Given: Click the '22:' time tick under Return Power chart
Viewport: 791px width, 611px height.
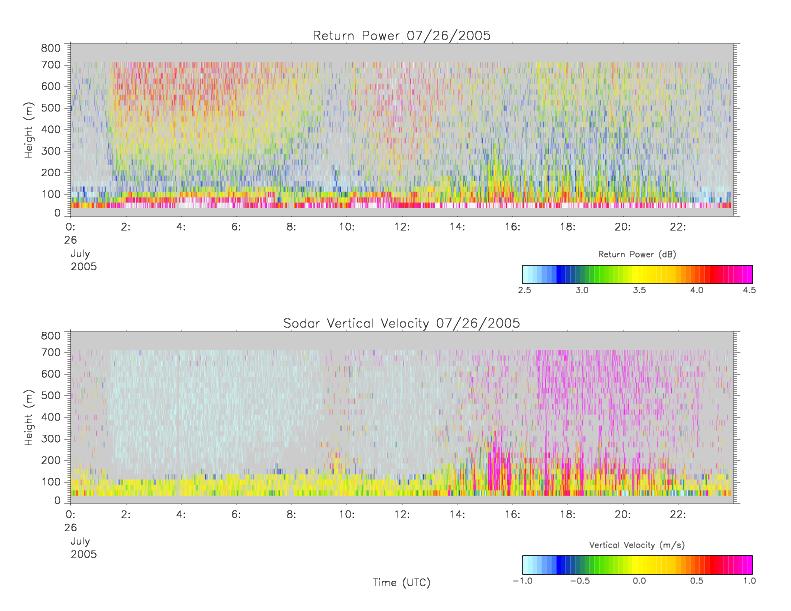Looking at the screenshot, I should (x=678, y=227).
